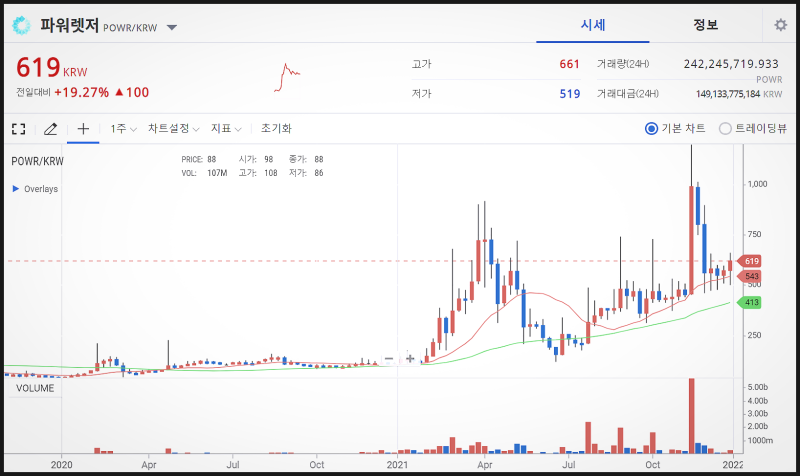Click the volume figure 242,245,719.933

(731, 64)
